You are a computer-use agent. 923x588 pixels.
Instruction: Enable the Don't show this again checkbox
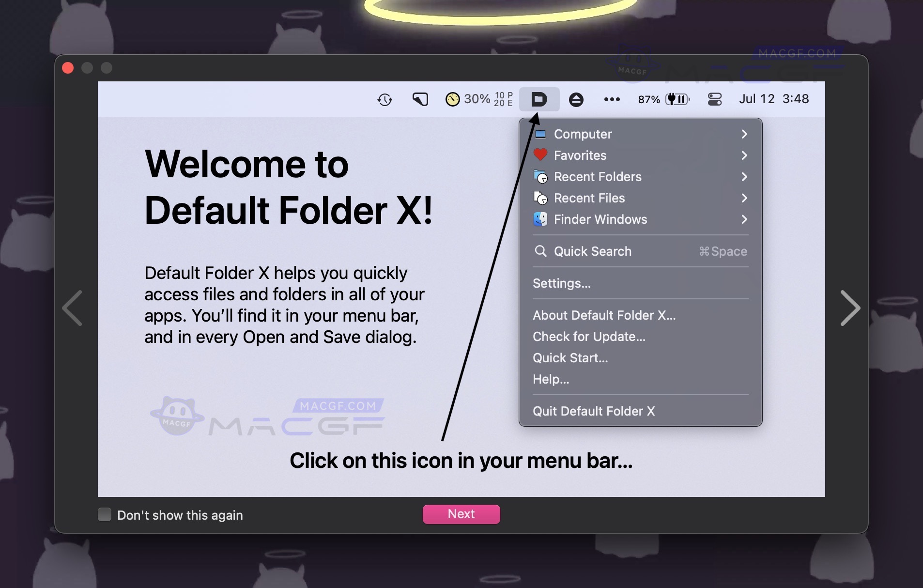click(104, 514)
